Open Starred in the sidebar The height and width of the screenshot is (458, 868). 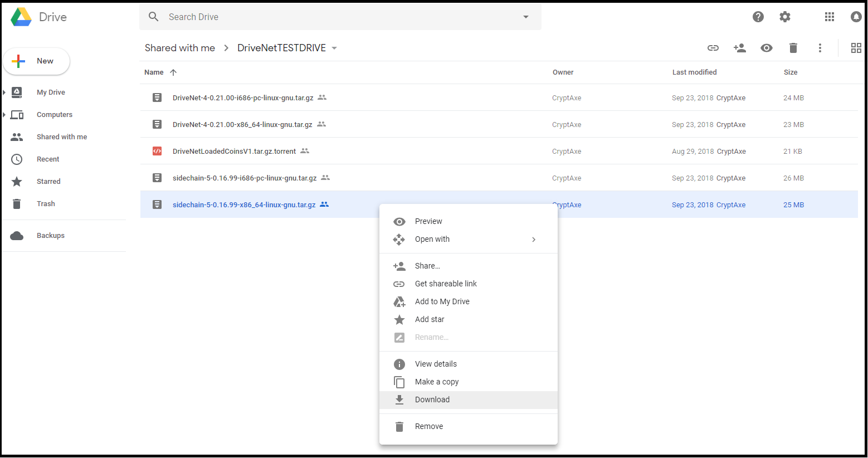click(x=48, y=182)
